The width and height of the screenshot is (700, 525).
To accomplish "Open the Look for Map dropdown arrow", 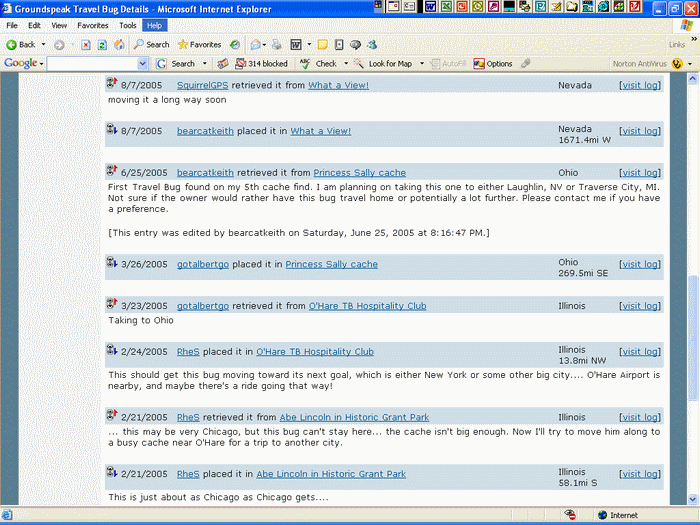I will tap(422, 64).
